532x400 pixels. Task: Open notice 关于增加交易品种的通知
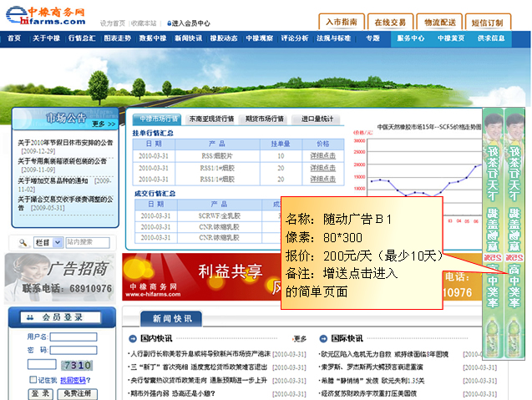[x=53, y=181]
